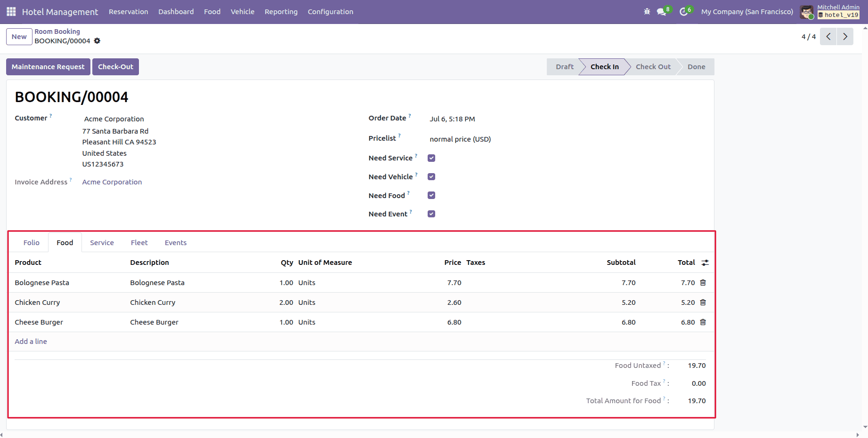This screenshot has height=438, width=868.
Task: Open the Dashboard menu
Action: tap(176, 12)
